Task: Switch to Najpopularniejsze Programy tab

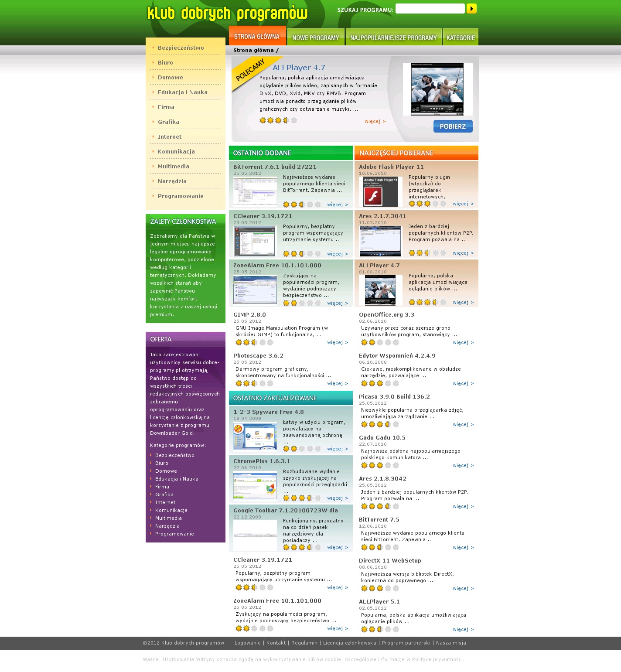Action: pos(393,38)
